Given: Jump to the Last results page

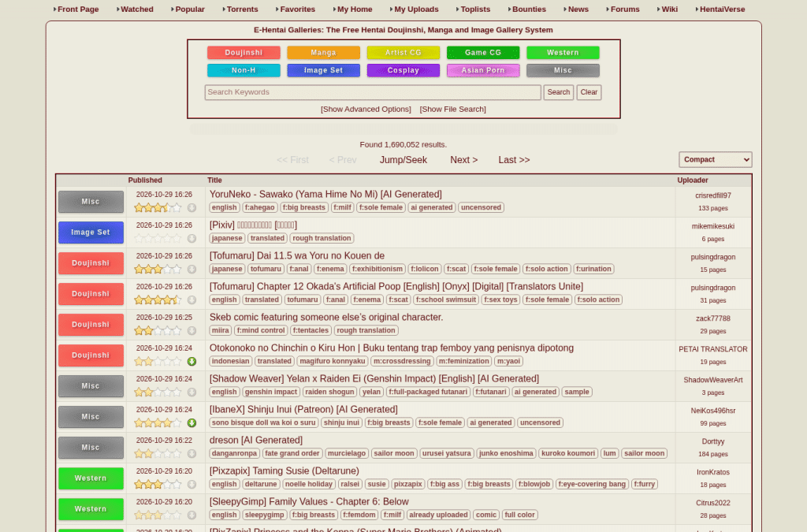Looking at the screenshot, I should coord(514,160).
